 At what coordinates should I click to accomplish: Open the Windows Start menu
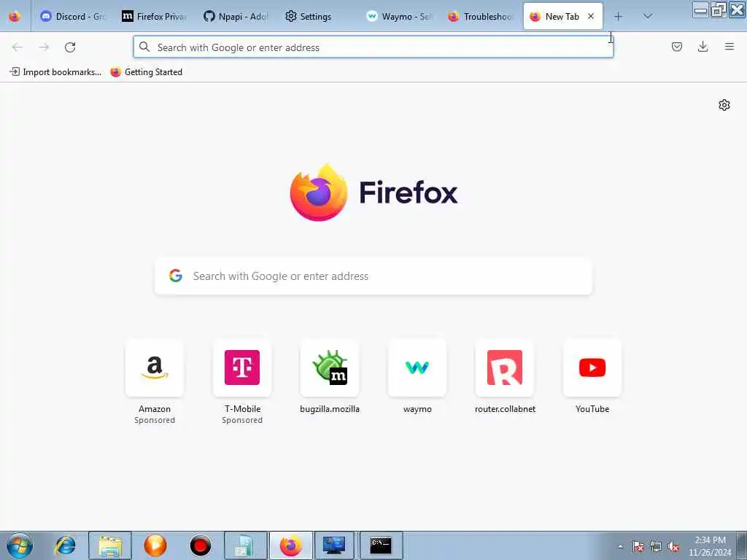point(20,545)
